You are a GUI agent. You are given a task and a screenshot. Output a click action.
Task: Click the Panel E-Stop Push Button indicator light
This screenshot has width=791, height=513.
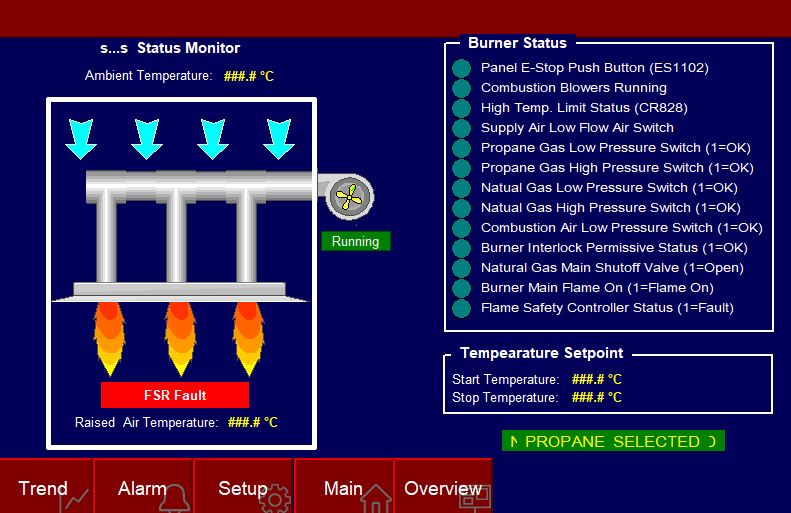click(461, 68)
